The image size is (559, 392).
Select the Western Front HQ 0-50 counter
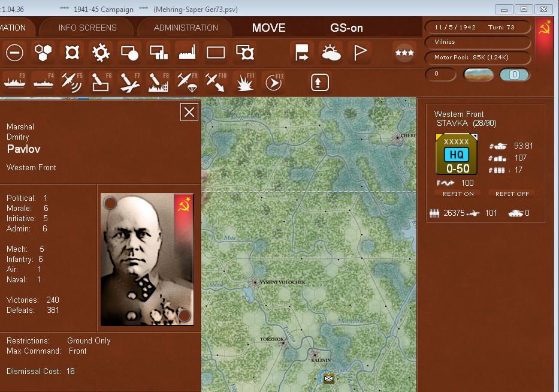[x=457, y=154]
